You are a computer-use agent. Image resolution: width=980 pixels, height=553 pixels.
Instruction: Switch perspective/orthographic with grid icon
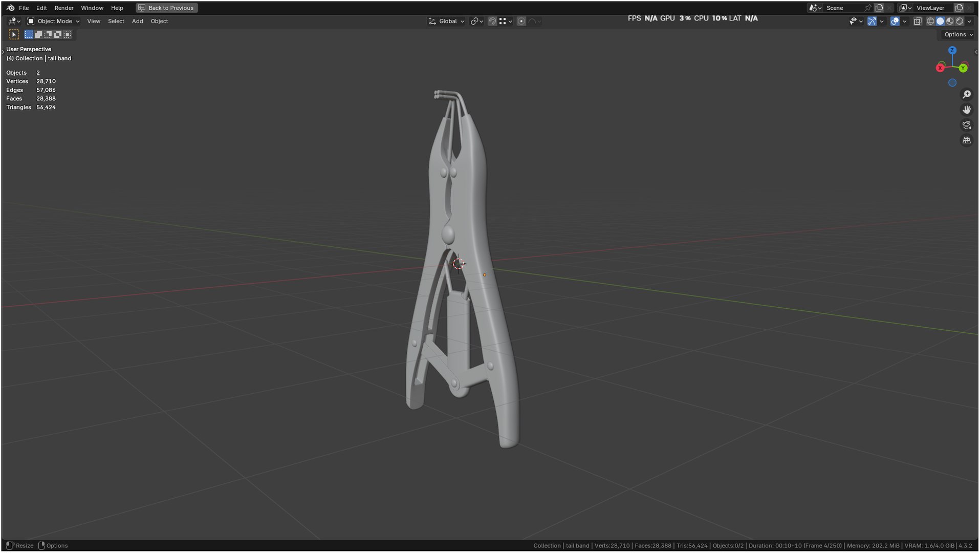966,140
